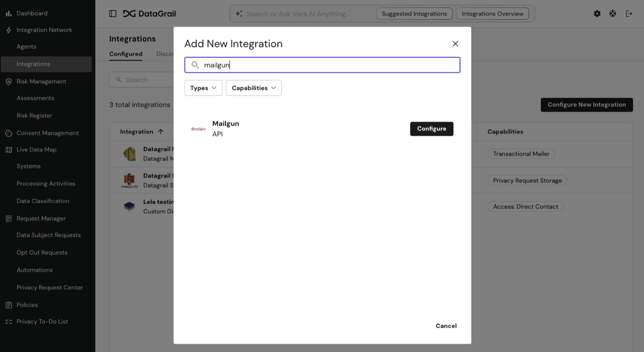
Task: Open Data Subject Requests
Action: 48,235
